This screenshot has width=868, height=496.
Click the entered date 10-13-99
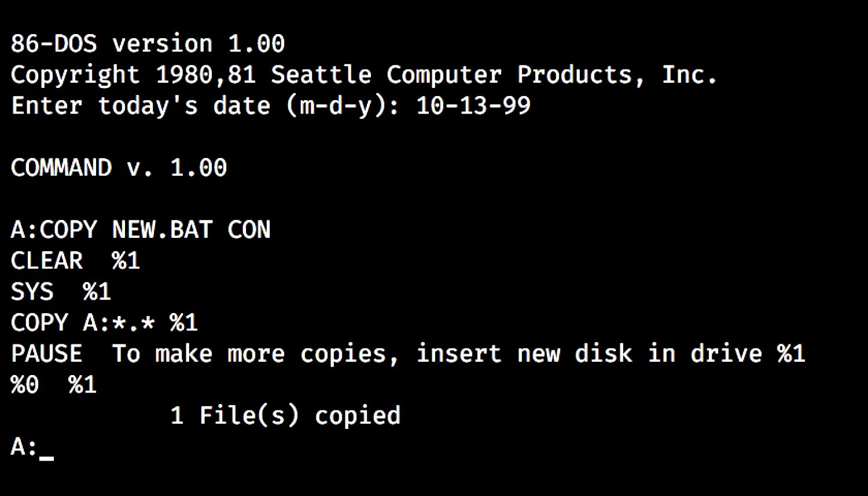pos(473,106)
